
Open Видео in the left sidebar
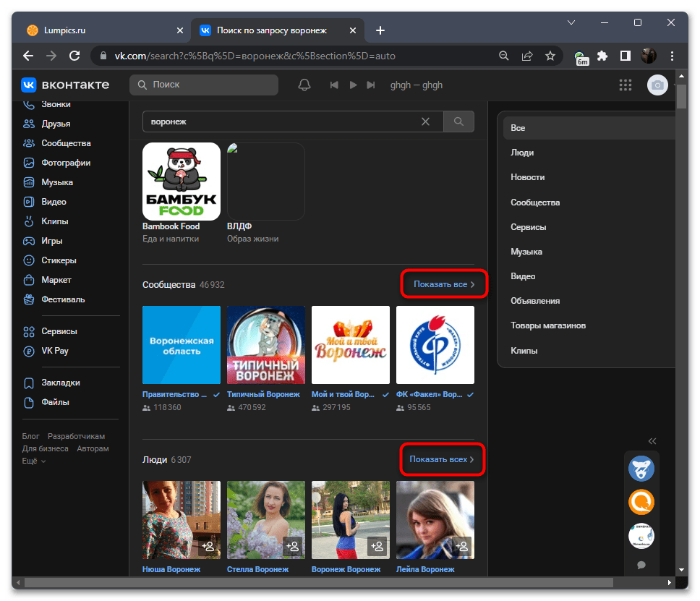(45, 202)
